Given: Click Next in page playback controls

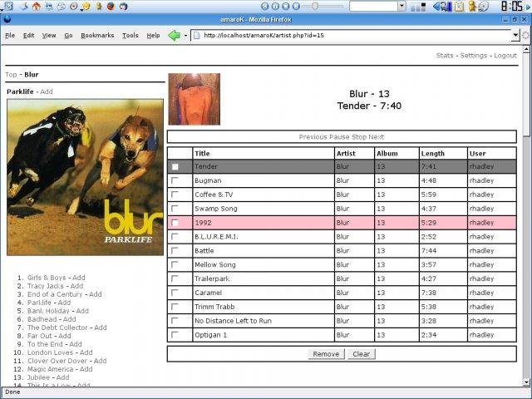Looking at the screenshot, I should click(x=377, y=137).
